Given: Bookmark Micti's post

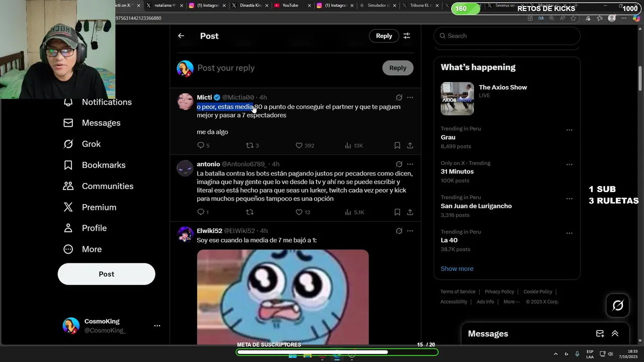Looking at the screenshot, I should [x=397, y=145].
